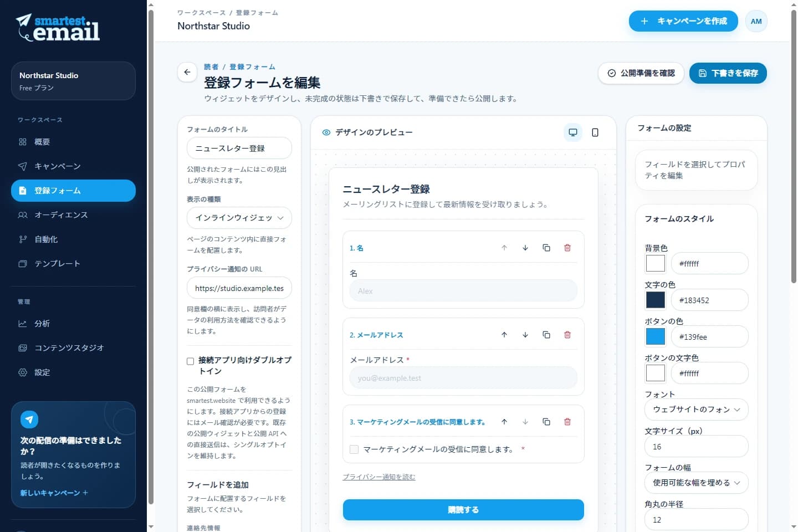Click the プライバシー通知を読む link

379,477
